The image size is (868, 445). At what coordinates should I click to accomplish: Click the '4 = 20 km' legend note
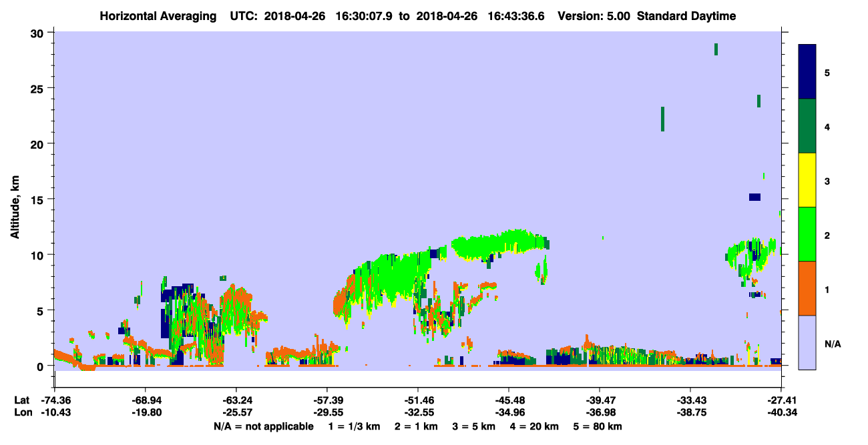(x=533, y=426)
